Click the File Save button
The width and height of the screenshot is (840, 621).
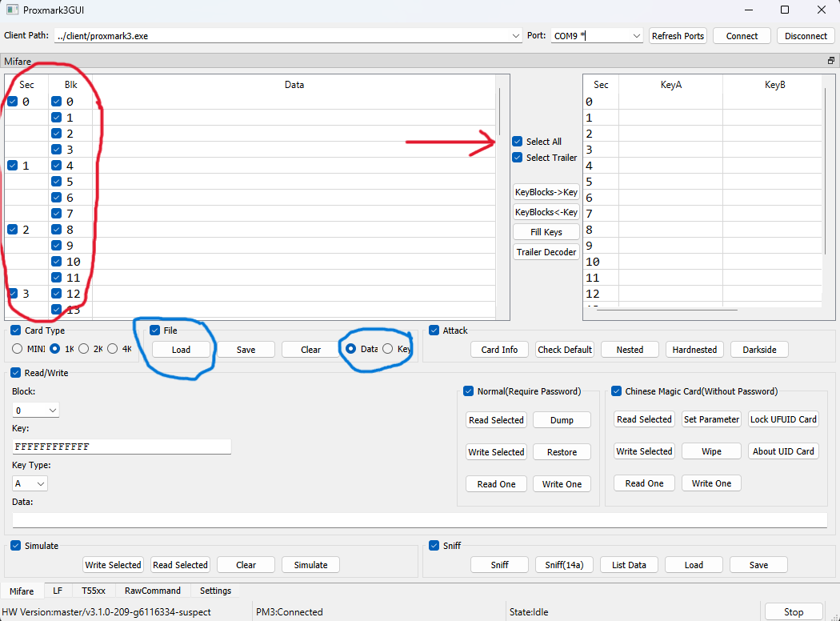click(x=246, y=350)
